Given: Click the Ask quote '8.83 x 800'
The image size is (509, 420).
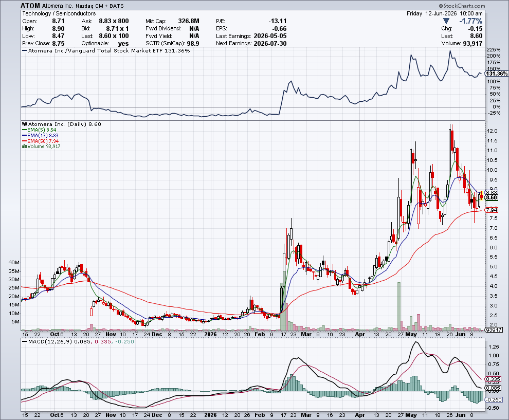Looking at the screenshot, I should [114, 21].
